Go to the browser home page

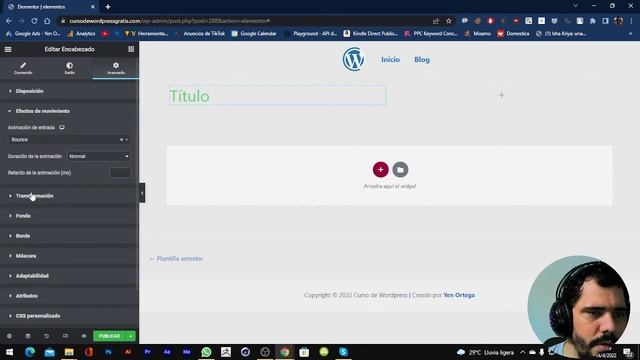click(47, 21)
